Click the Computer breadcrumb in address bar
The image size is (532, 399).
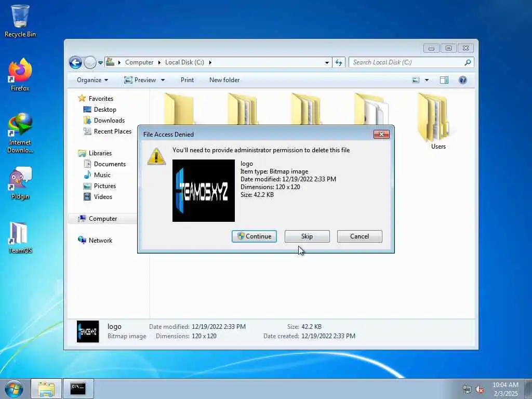[139, 62]
